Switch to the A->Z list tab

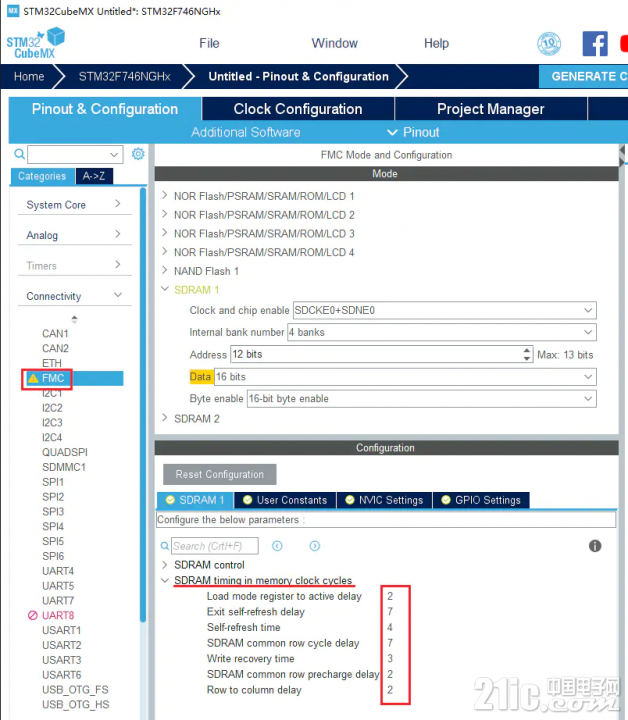click(x=94, y=176)
